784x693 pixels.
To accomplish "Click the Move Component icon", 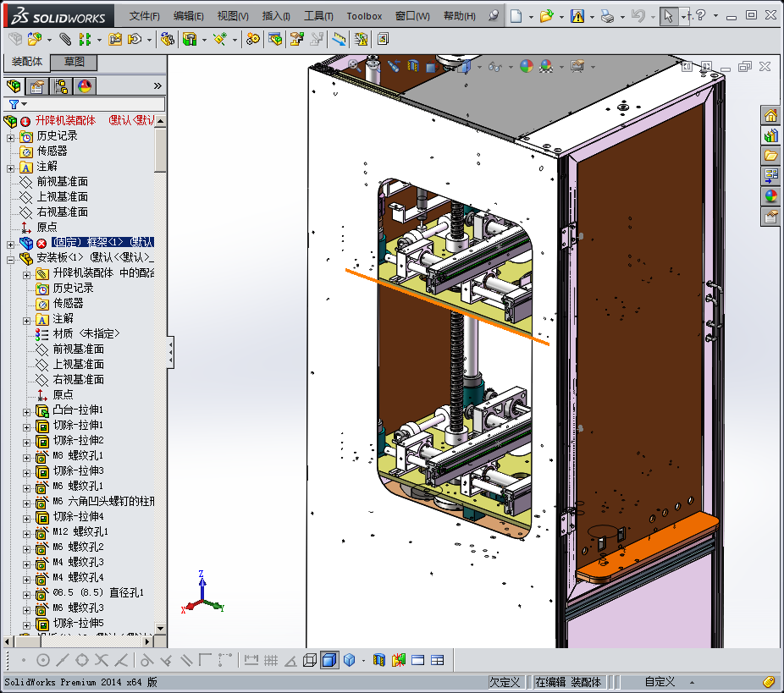I will click(x=135, y=39).
